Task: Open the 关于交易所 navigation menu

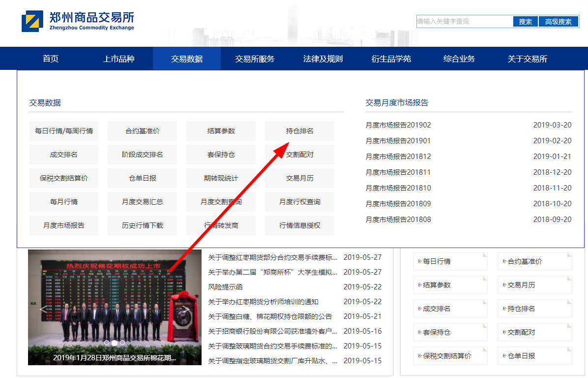Action: pos(527,59)
